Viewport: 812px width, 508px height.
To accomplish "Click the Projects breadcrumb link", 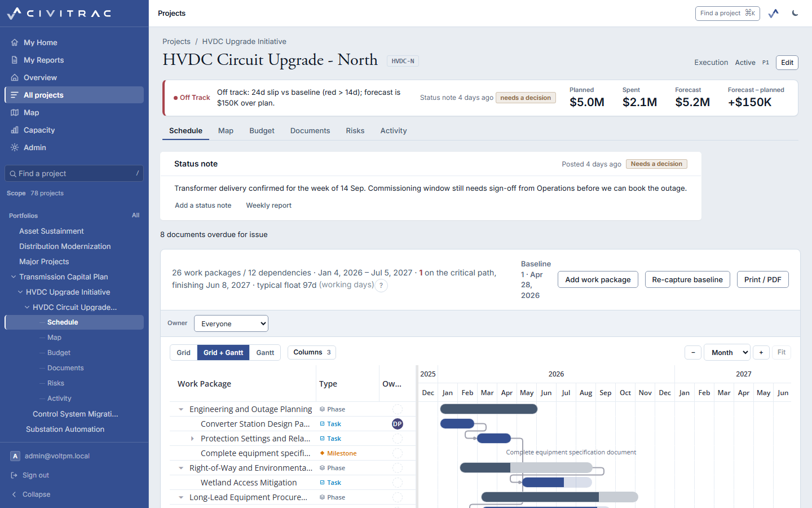I will click(176, 41).
